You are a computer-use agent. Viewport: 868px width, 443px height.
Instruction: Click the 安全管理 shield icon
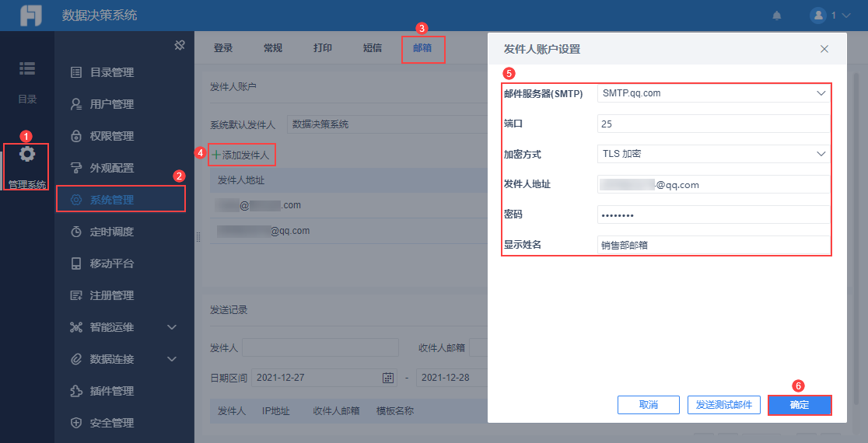(x=76, y=423)
